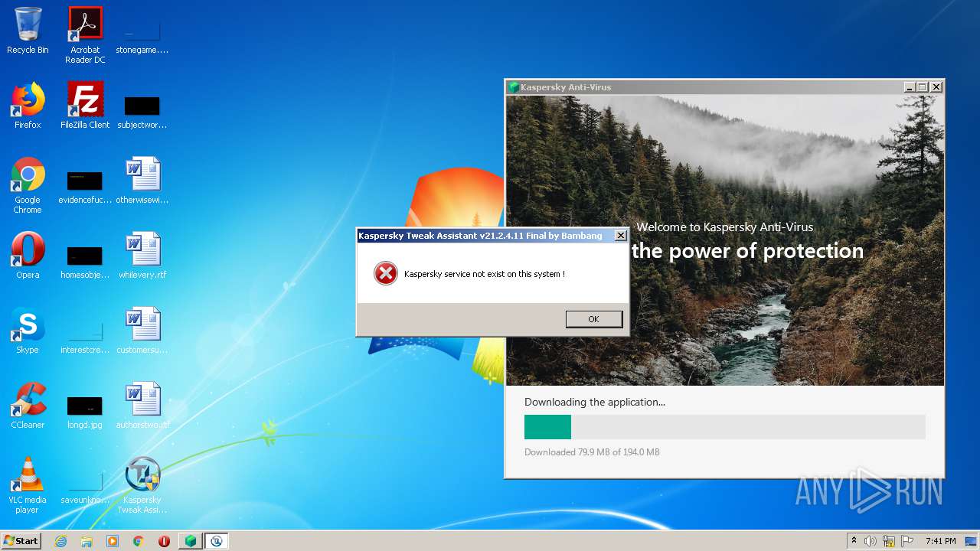This screenshot has height=551, width=980.
Task: Open Chrome from the taskbar
Action: point(139,541)
